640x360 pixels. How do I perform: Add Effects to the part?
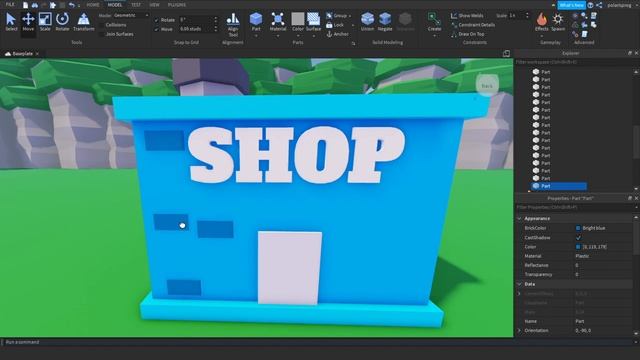pyautogui.click(x=542, y=21)
